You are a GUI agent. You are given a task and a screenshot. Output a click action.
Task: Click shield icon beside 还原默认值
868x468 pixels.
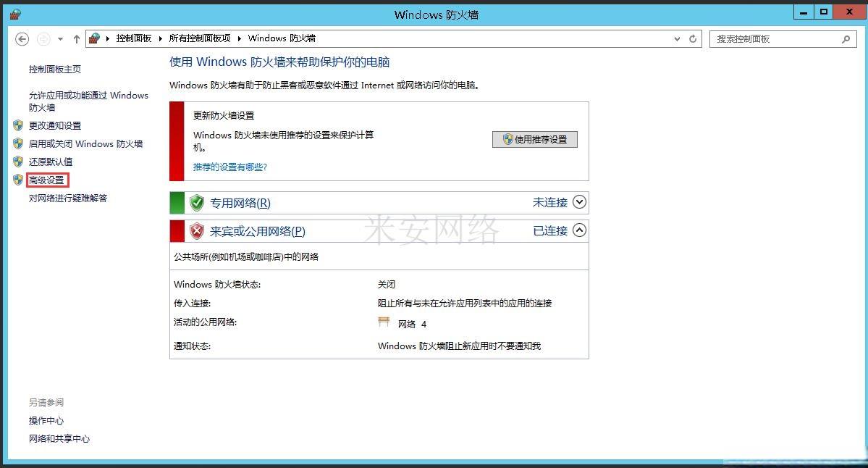point(18,161)
